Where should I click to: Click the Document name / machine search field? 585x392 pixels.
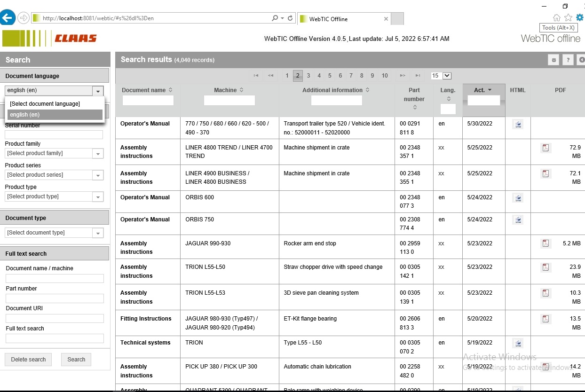pos(55,278)
